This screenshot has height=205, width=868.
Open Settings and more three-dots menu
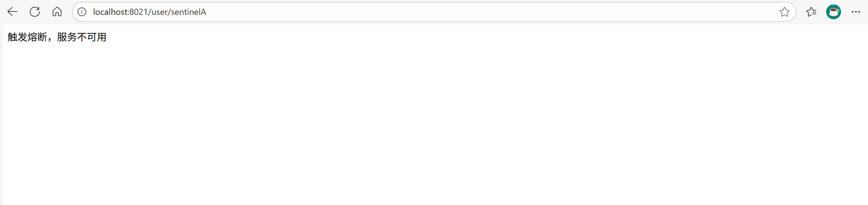pos(856,12)
